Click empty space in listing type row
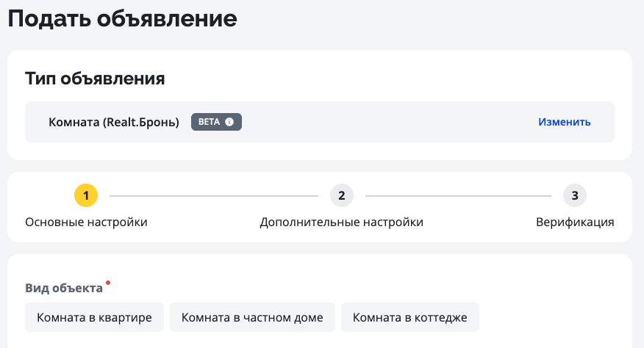Image resolution: width=644 pixels, height=348 pixels. coord(390,122)
